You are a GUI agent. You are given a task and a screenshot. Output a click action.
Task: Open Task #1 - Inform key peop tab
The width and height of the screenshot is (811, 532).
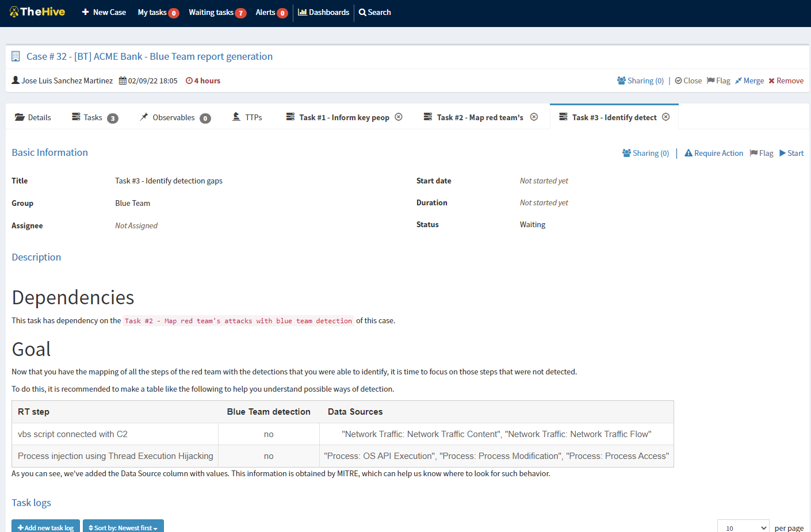click(x=338, y=117)
